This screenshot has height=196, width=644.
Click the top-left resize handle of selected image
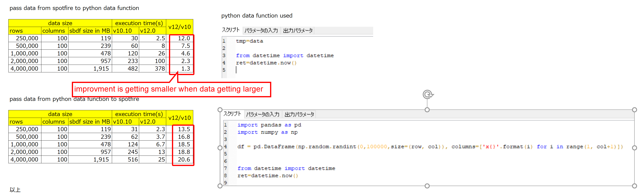220,110
